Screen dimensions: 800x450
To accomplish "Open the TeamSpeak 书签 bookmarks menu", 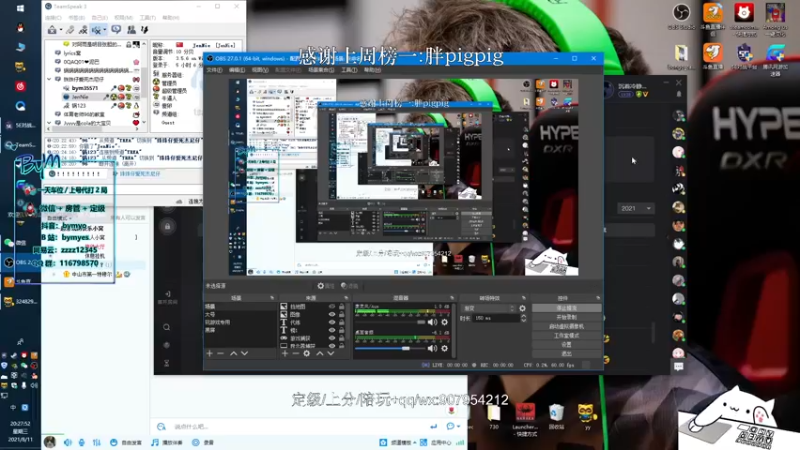I will point(77,18).
